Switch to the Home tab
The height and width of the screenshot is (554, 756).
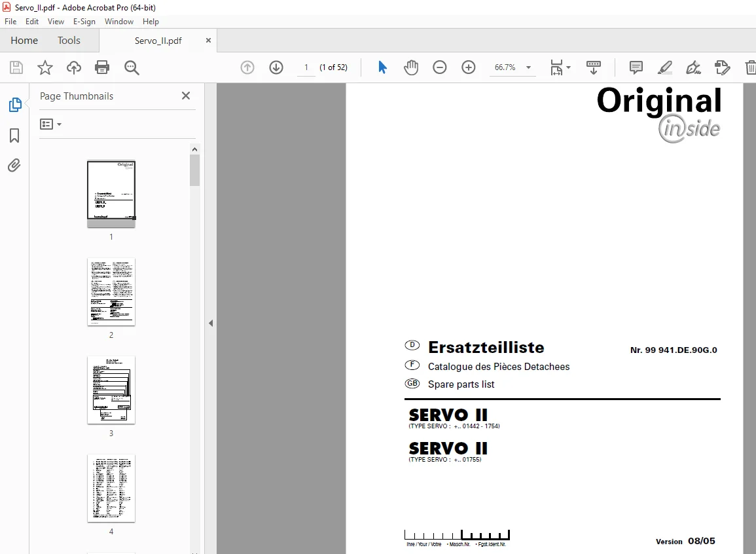(24, 41)
